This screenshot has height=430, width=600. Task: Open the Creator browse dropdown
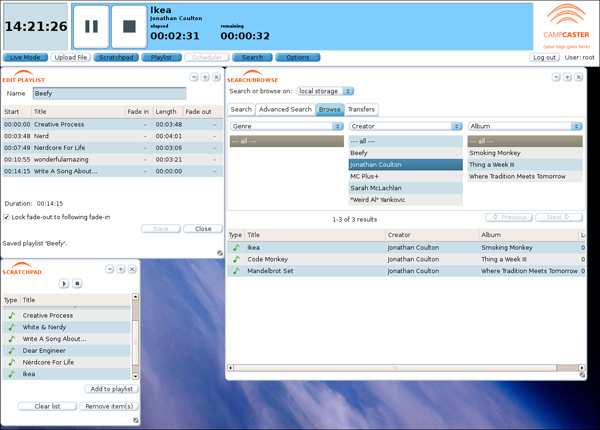coord(406,126)
